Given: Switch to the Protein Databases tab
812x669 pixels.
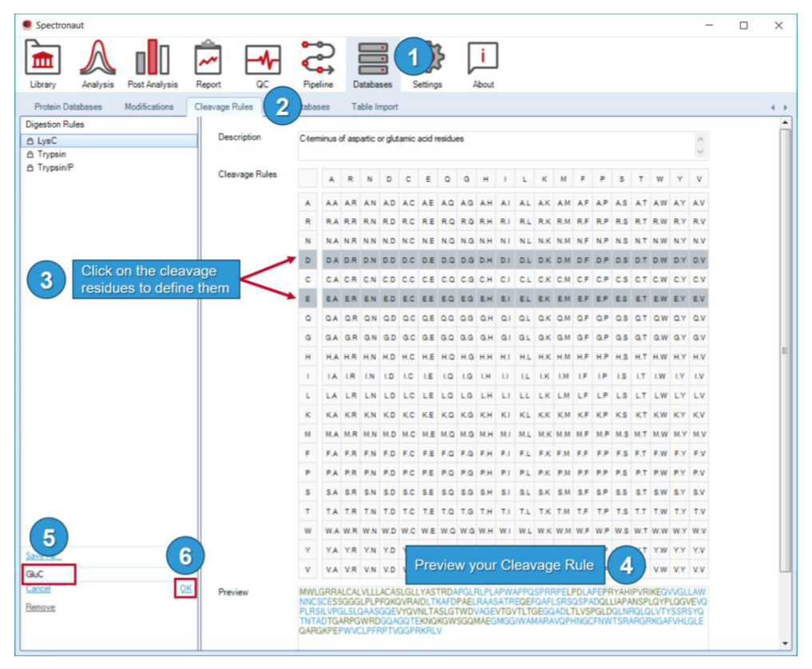Looking at the screenshot, I should [x=68, y=107].
